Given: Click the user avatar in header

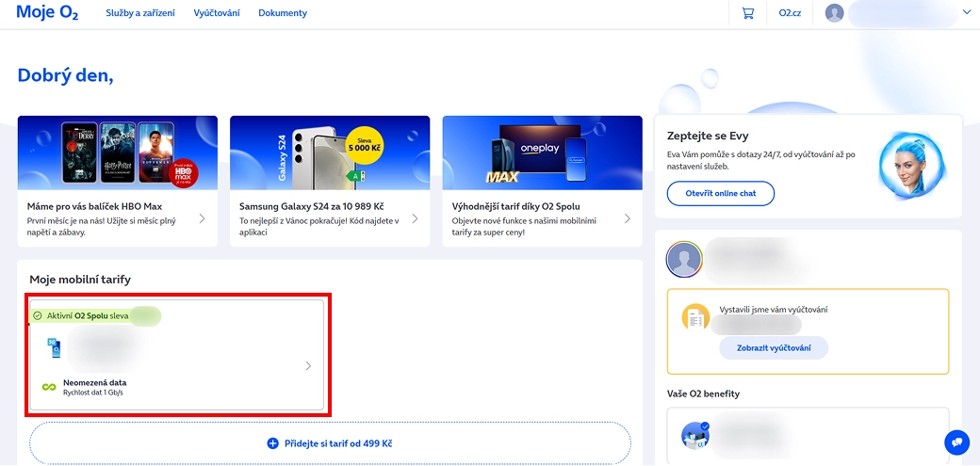Looking at the screenshot, I should tap(835, 13).
